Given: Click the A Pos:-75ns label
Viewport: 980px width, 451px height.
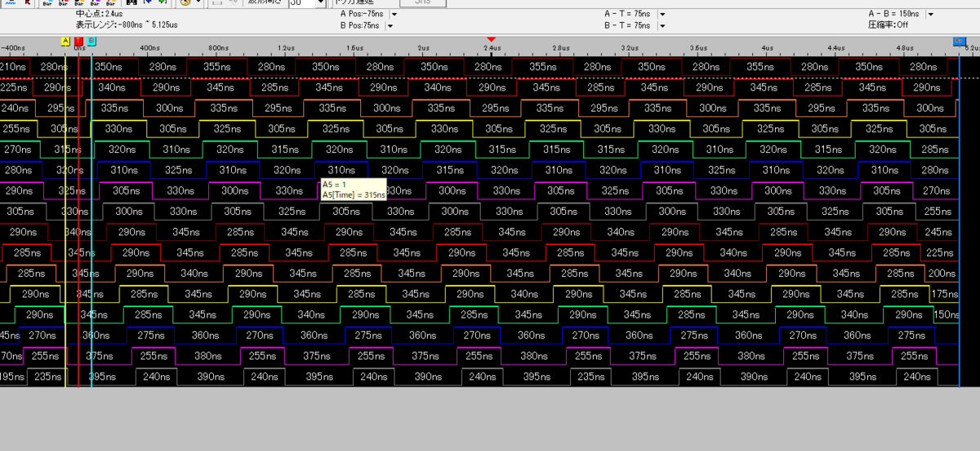Looking at the screenshot, I should click(x=363, y=14).
